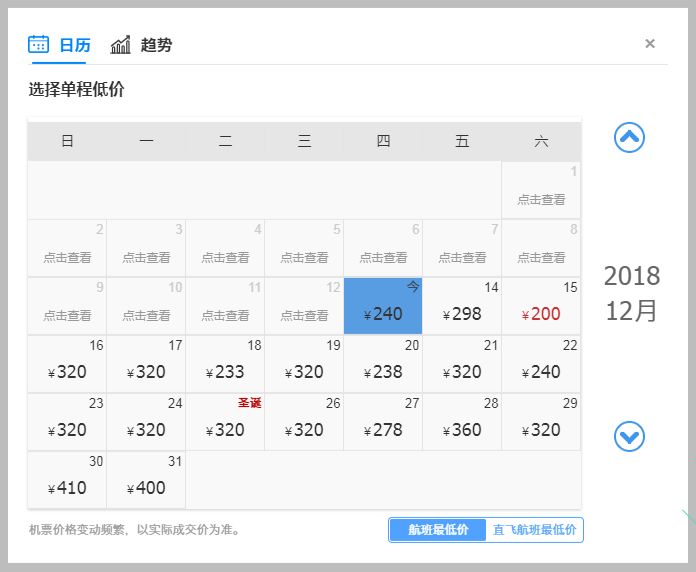696x572 pixels.
Task: Click 点击查看 on December 6
Action: point(383,257)
